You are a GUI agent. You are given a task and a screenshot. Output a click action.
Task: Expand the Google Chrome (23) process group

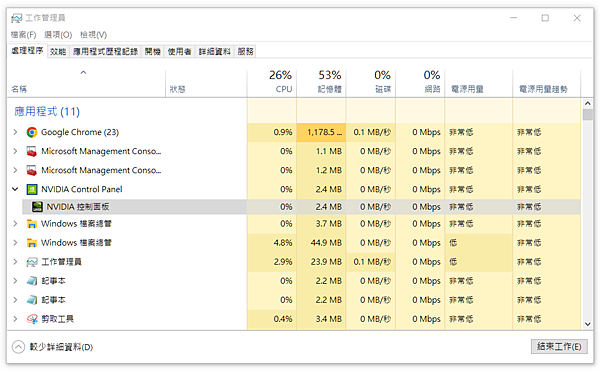coord(15,132)
